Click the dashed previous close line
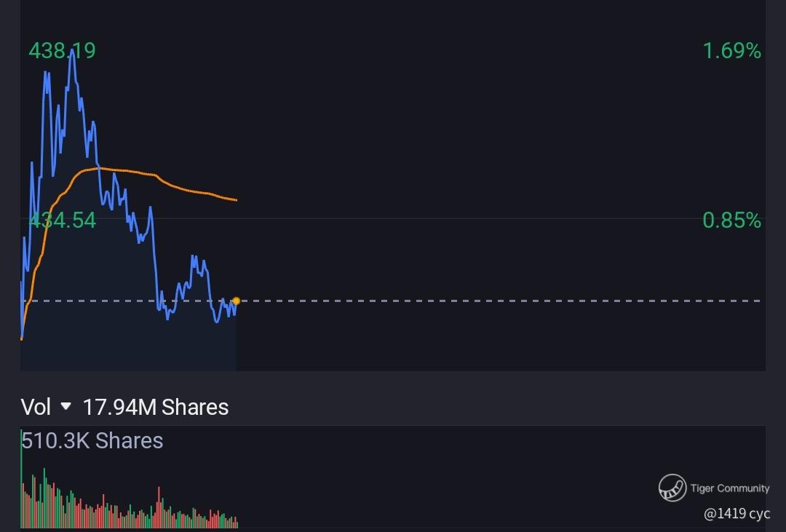786x532 pixels. pyautogui.click(x=495, y=301)
